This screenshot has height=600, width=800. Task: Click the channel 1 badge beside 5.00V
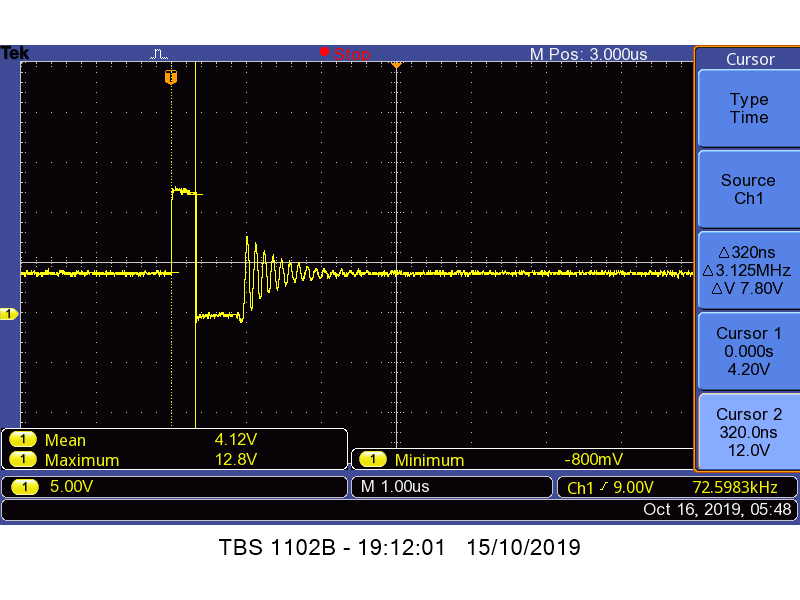pyautogui.click(x=24, y=486)
